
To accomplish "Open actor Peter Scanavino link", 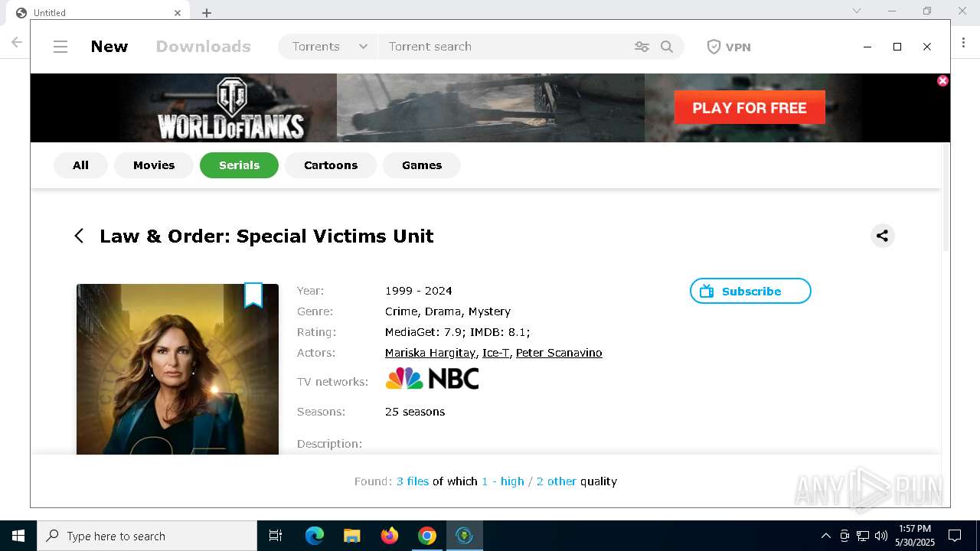I will (559, 353).
